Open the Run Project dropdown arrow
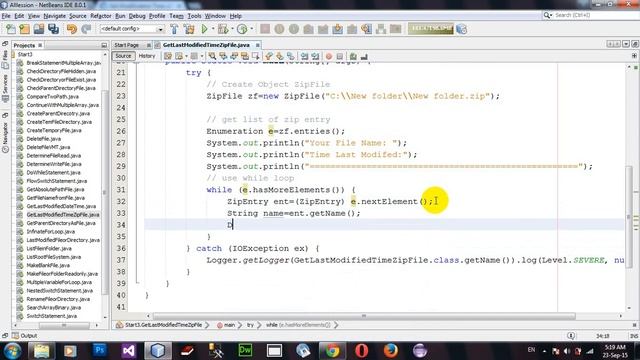Image resolution: width=640 pixels, height=360 pixels. coord(213,29)
